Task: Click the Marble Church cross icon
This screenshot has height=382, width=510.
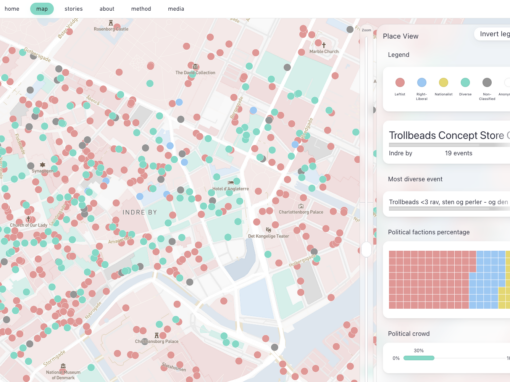Action: (x=324, y=45)
